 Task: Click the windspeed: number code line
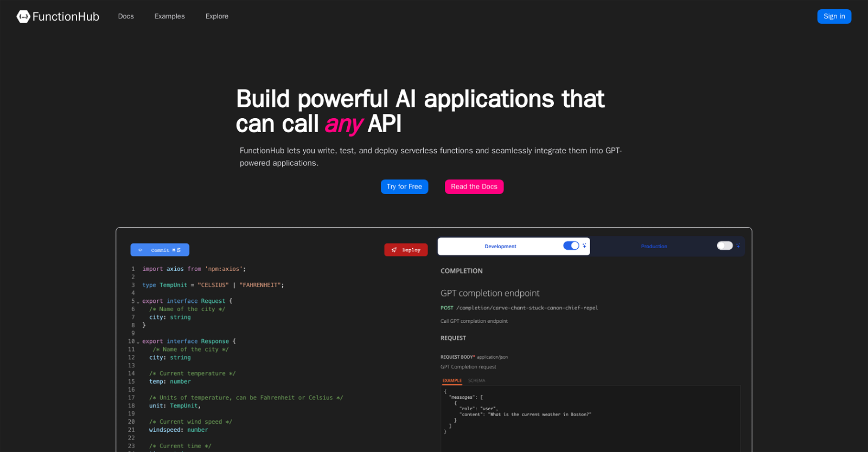click(x=178, y=430)
